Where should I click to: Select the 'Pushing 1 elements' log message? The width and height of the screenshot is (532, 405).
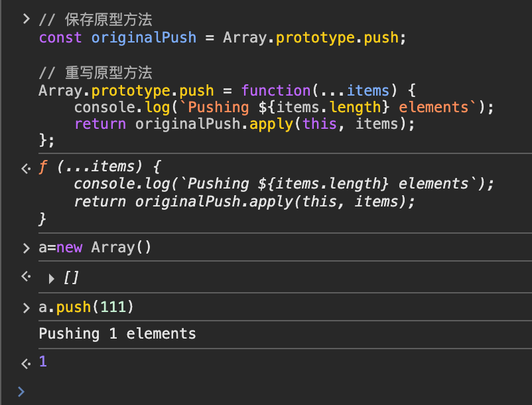[117, 333]
